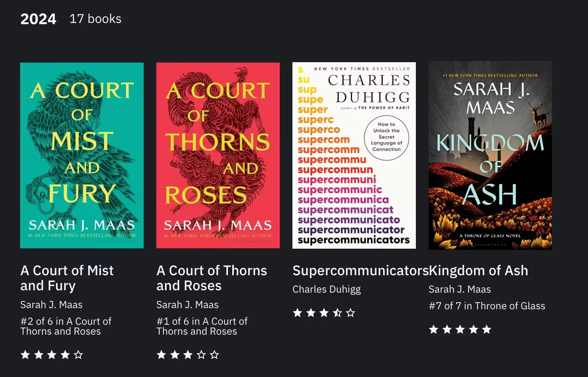Click author Charles Duhigg
Viewport: 588px width, 377px height.
pos(326,289)
